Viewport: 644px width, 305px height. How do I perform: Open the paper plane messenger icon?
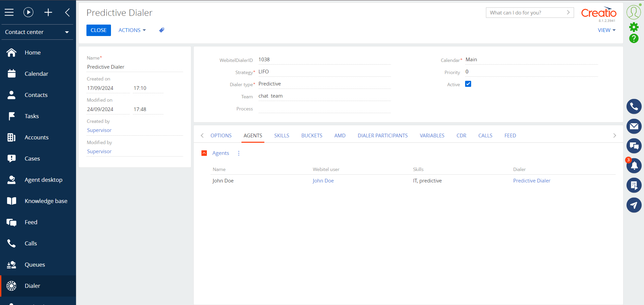pyautogui.click(x=634, y=205)
